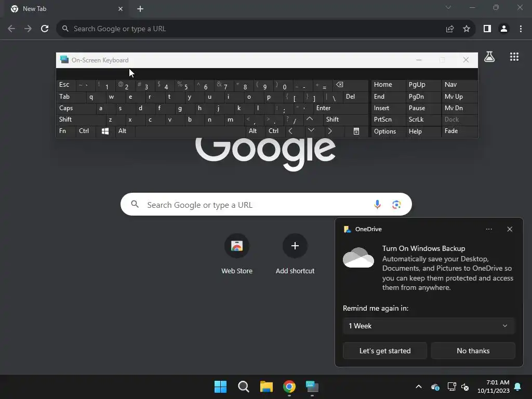
Task: Toggle the ScrLk key on On-Screen Keyboard
Action: point(423,119)
